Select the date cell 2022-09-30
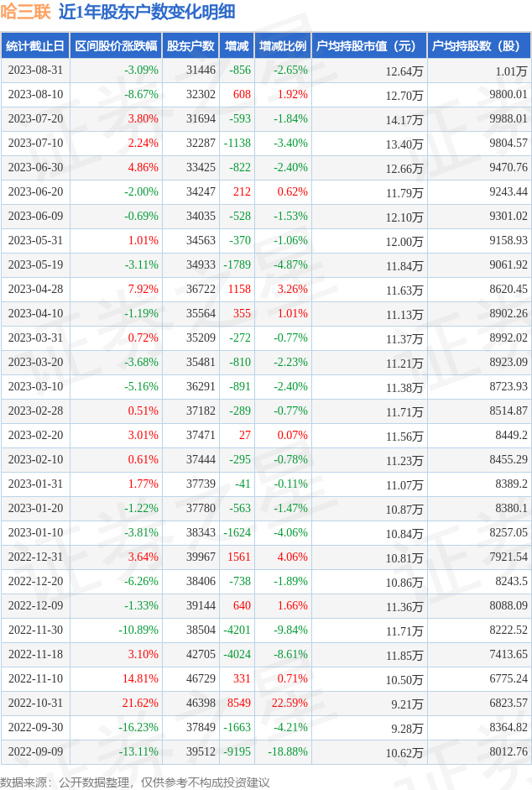 pos(35,728)
